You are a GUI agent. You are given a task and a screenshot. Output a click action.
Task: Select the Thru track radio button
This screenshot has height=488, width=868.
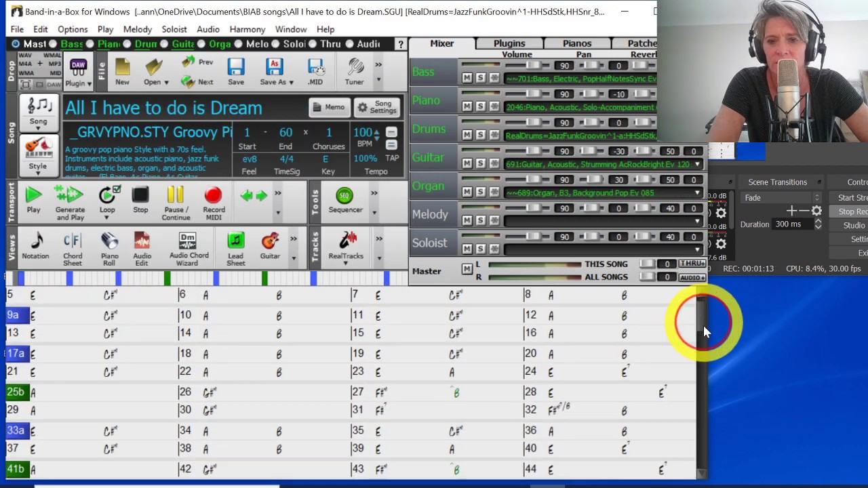[313, 44]
